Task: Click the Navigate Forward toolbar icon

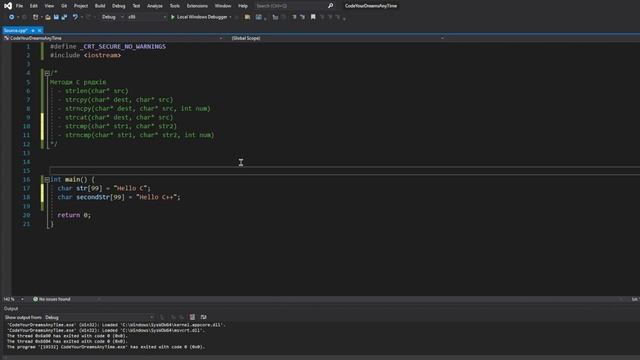Action: click(24, 17)
